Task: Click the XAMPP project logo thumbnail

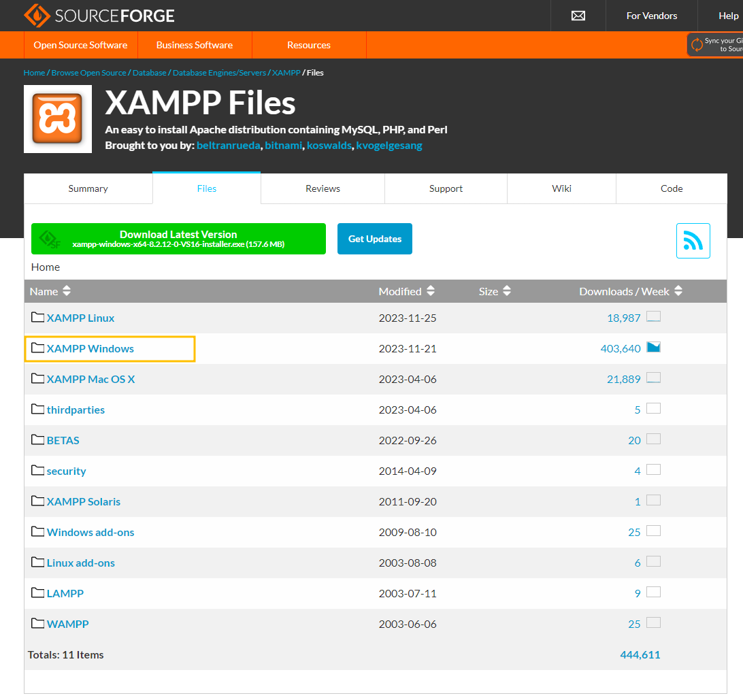Action: coord(57,118)
